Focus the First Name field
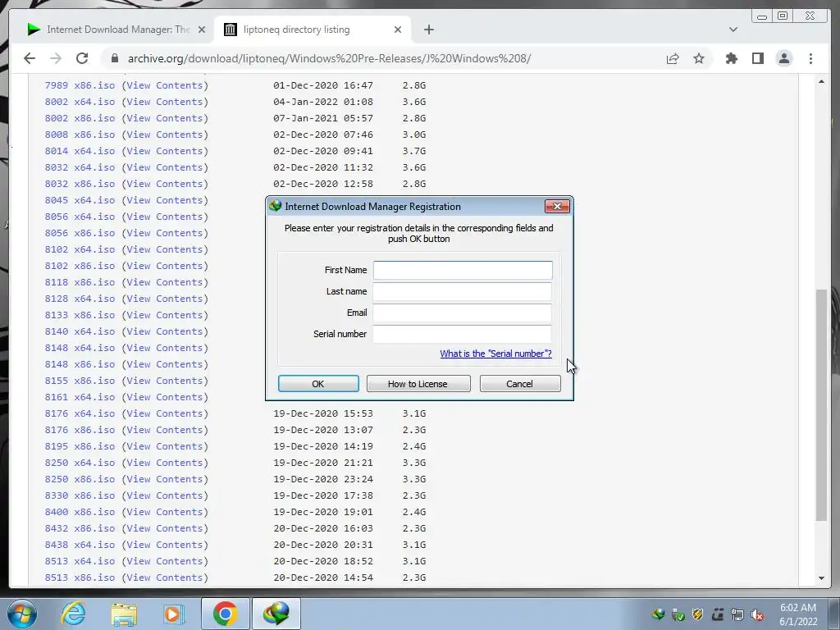 coord(463,270)
